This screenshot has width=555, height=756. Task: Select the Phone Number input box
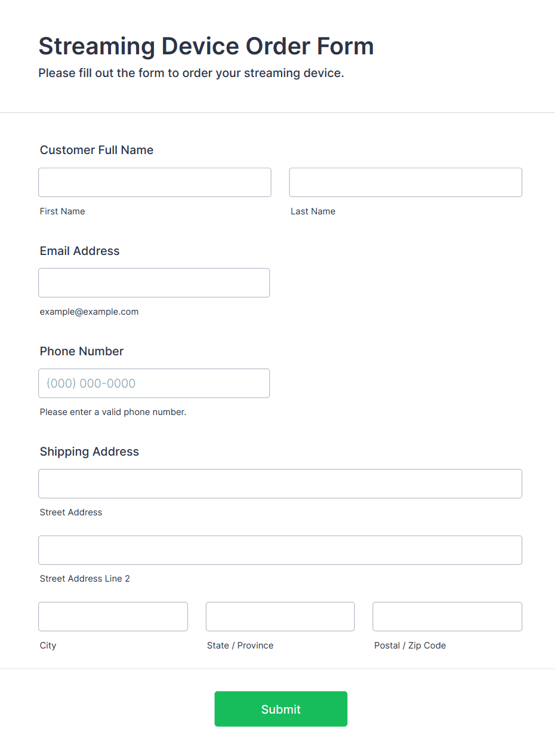coord(154,383)
